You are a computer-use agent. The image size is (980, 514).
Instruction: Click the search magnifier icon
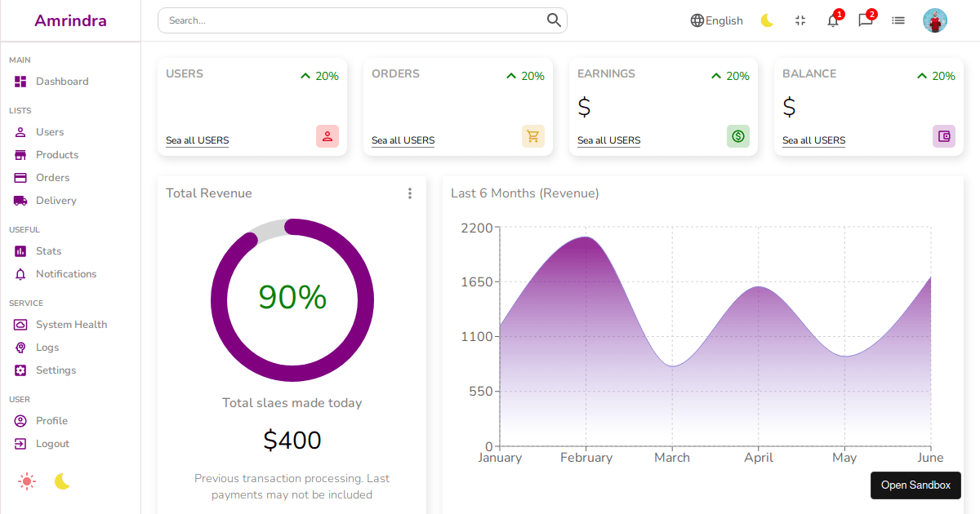[554, 20]
